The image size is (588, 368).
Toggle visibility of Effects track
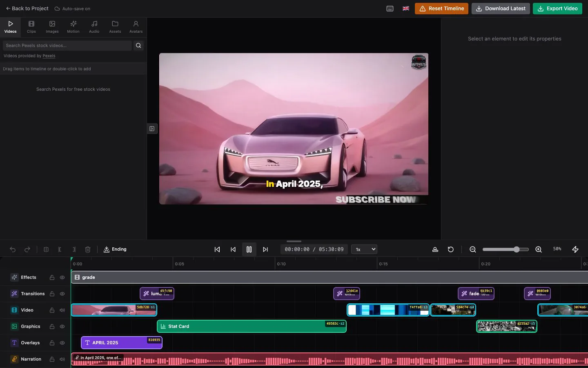[62, 278]
